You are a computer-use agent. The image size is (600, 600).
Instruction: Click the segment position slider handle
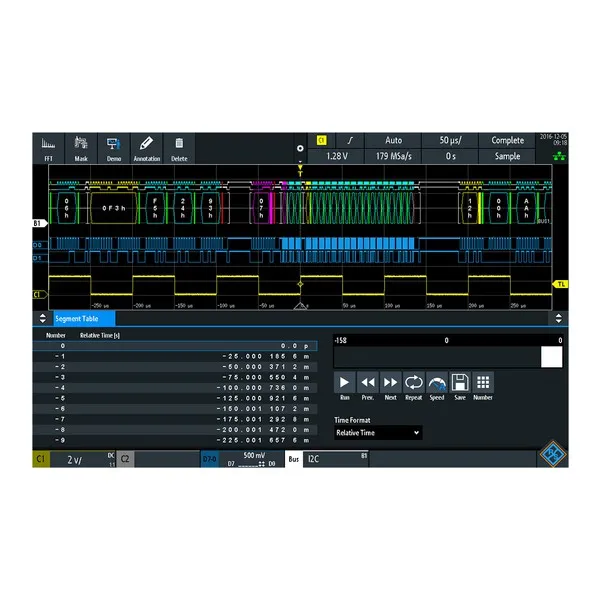(x=551, y=357)
